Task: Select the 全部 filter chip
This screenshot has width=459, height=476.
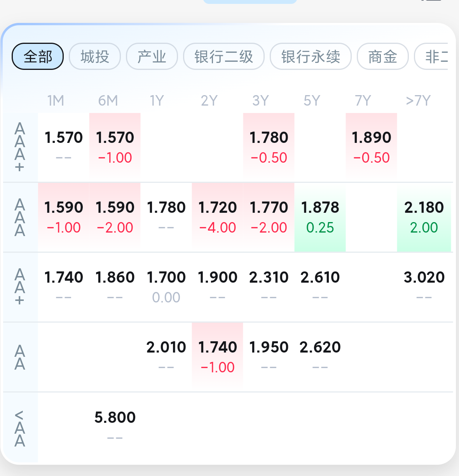Action: tap(38, 57)
